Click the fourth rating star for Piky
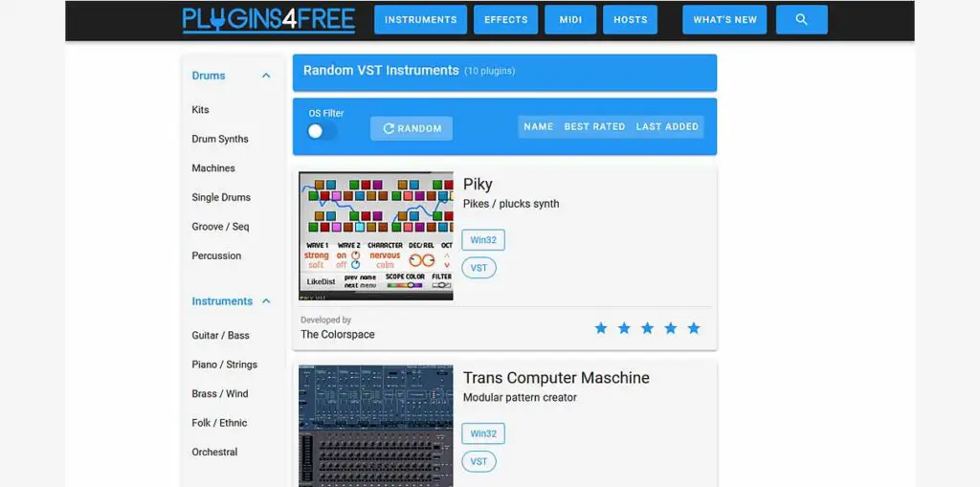The width and height of the screenshot is (980, 487). [x=670, y=328]
